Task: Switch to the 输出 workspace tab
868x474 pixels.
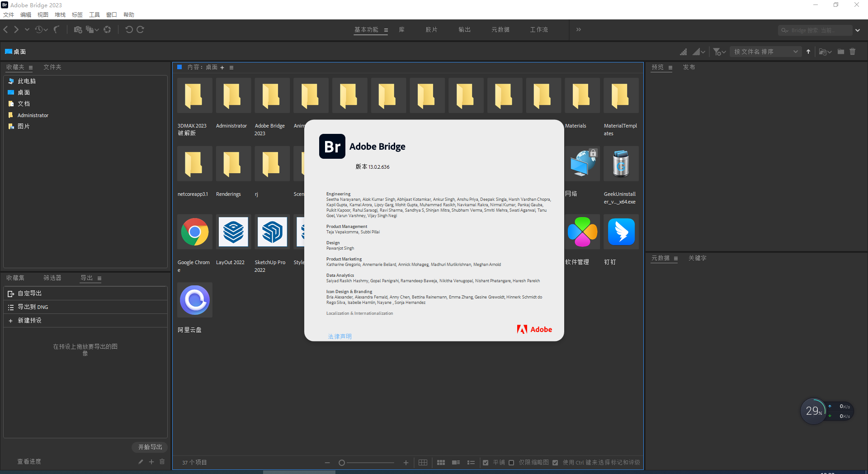Action: pyautogui.click(x=464, y=29)
